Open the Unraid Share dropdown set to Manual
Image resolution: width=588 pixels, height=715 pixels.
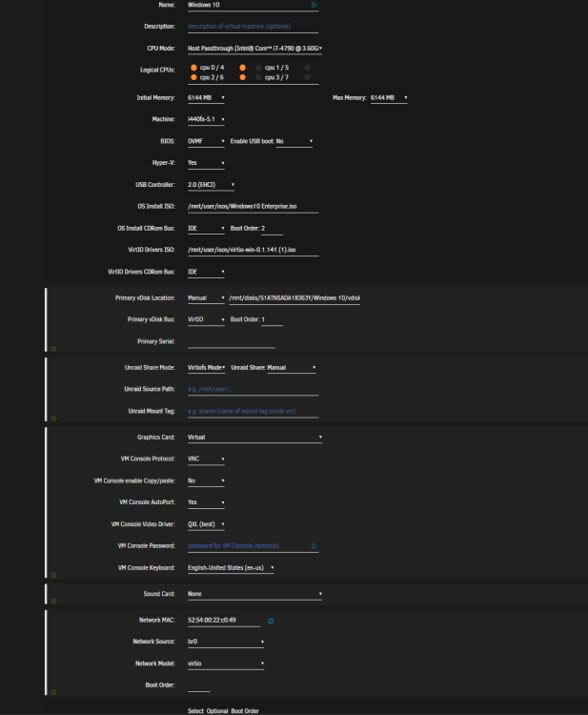coord(292,368)
